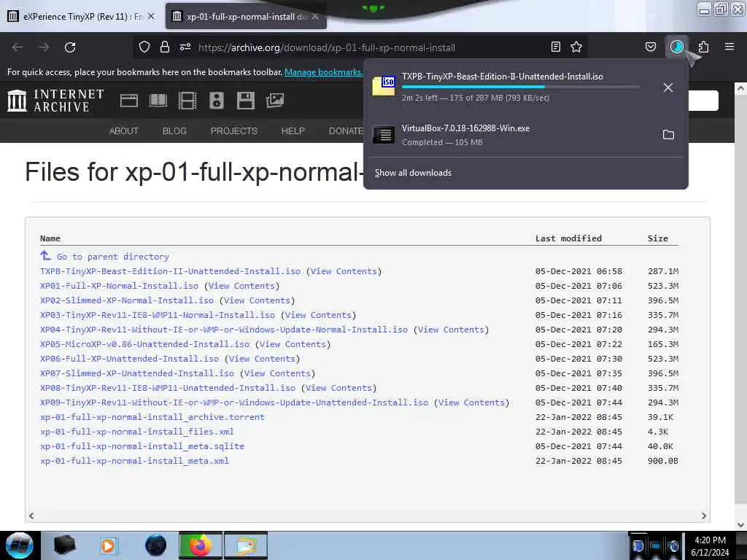Reload the current page
Image resolution: width=747 pixels, height=560 pixels.
coord(70,47)
